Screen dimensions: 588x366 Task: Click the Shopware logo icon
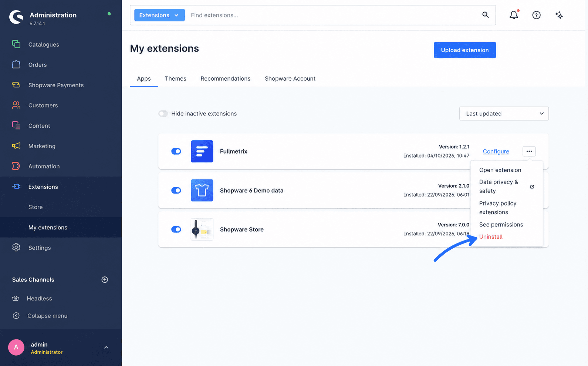point(16,17)
